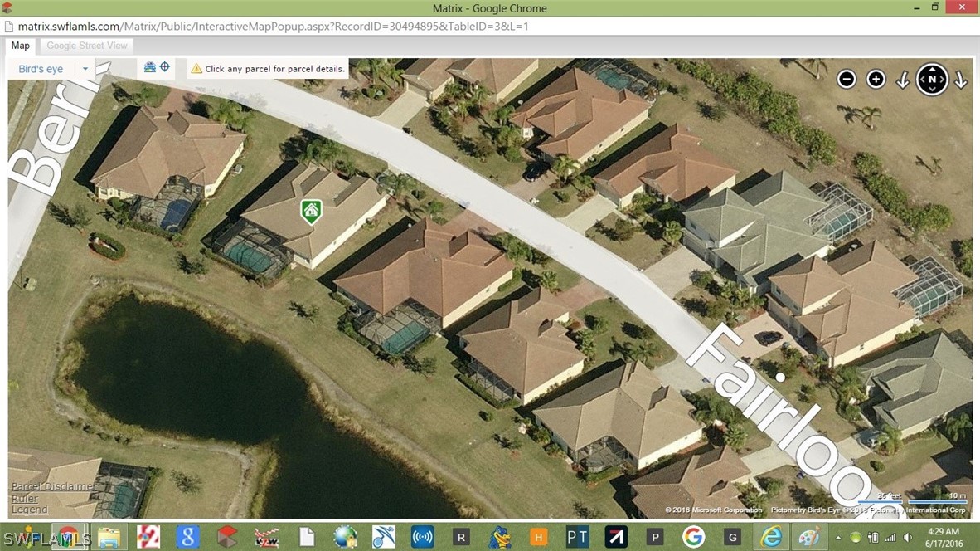Open the blue Google Search 'g' taskbar icon

pyautogui.click(x=187, y=537)
